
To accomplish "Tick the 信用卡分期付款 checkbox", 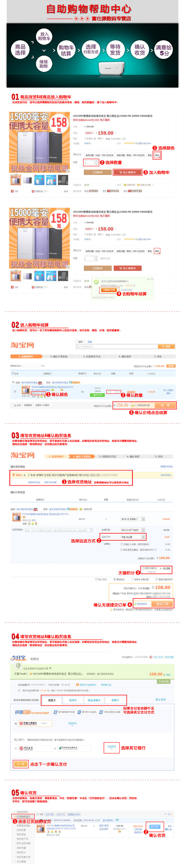I will pos(133,579).
